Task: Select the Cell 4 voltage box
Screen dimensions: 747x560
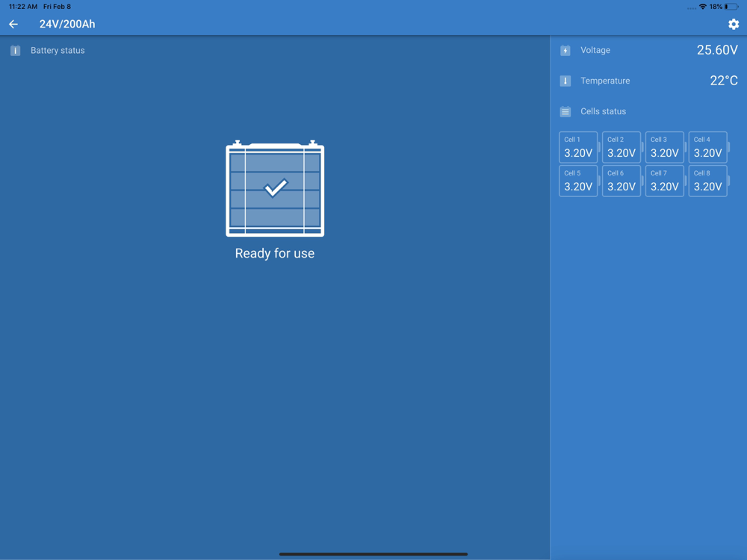Action: [708, 147]
